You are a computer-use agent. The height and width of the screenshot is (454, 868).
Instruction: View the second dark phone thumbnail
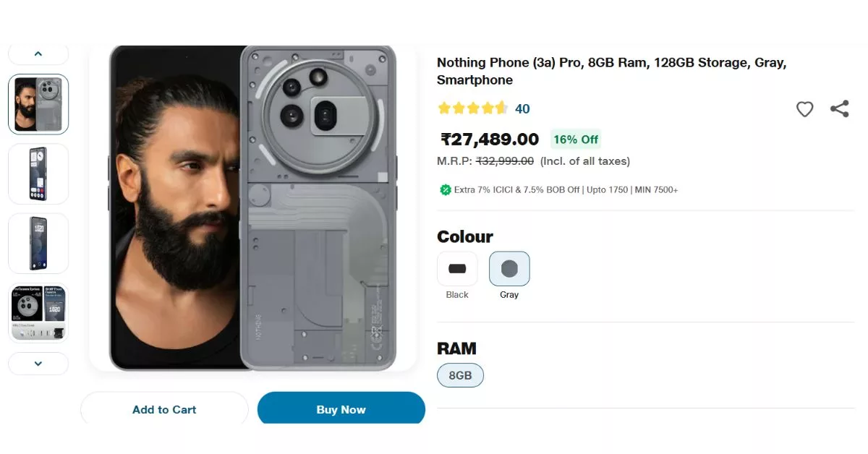point(38,174)
